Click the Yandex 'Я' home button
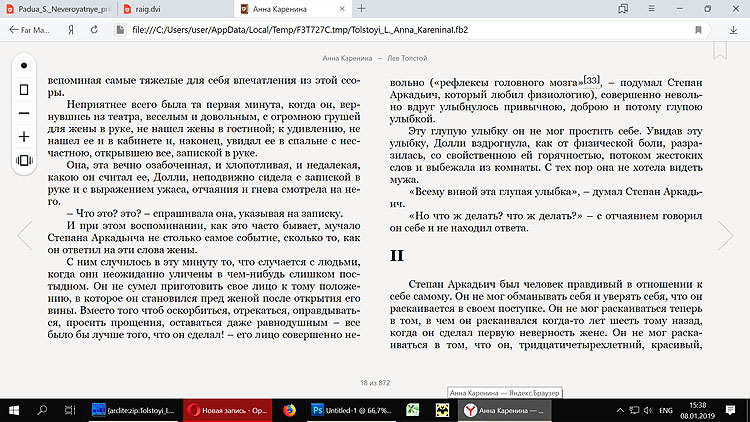750x422 pixels. [x=69, y=31]
